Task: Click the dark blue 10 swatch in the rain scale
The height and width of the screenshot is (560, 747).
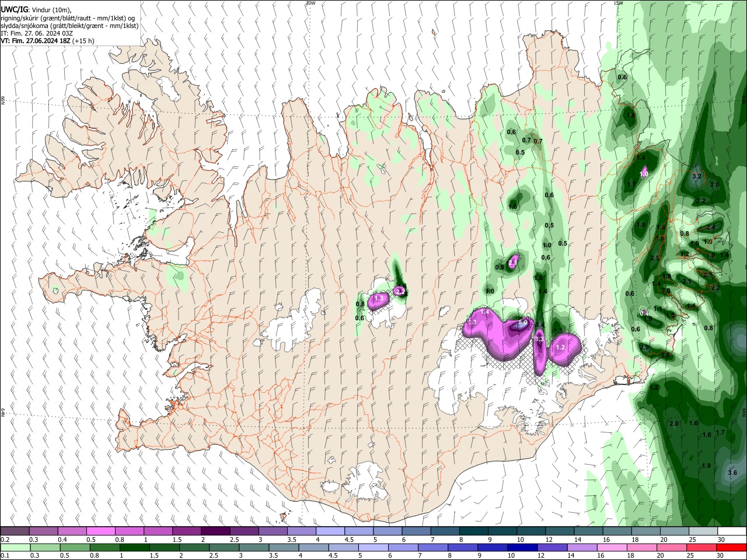Action: tap(522, 547)
